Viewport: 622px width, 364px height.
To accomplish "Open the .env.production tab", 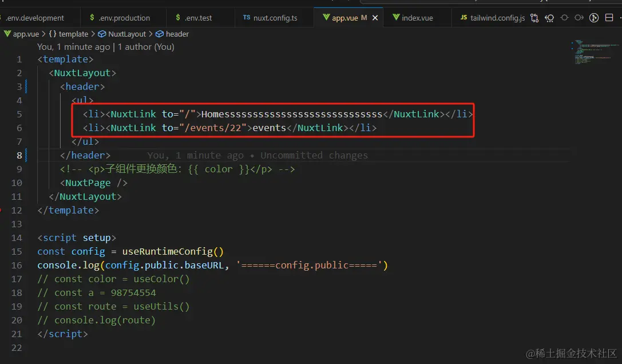I will 124,18.
